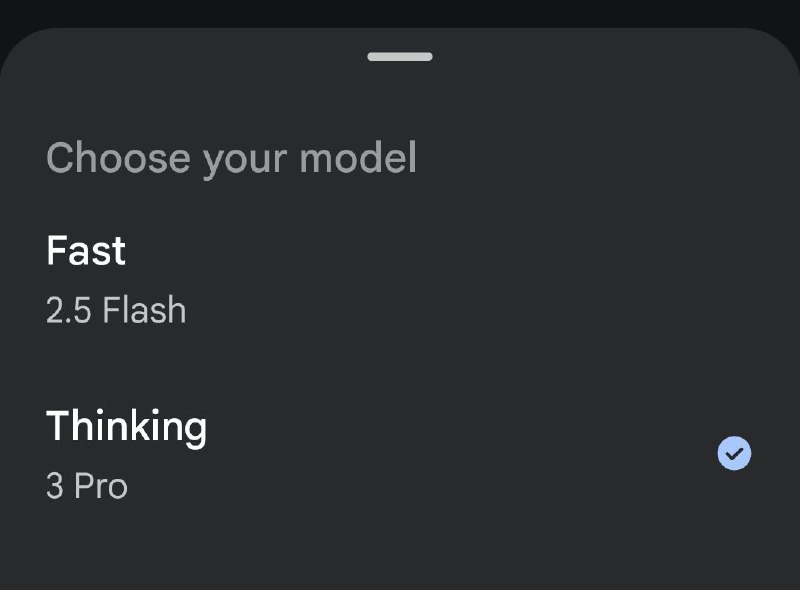
Task: Click the "Choose your model" heading
Action: pos(231,158)
